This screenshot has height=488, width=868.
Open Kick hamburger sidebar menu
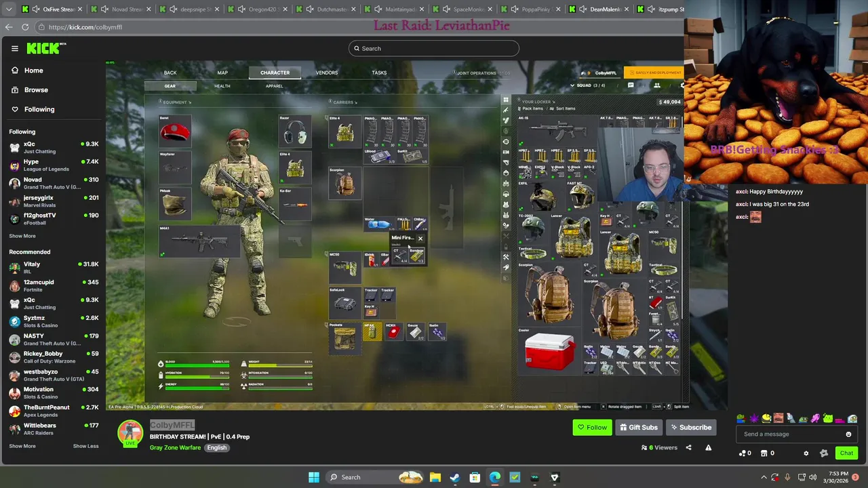click(x=14, y=48)
